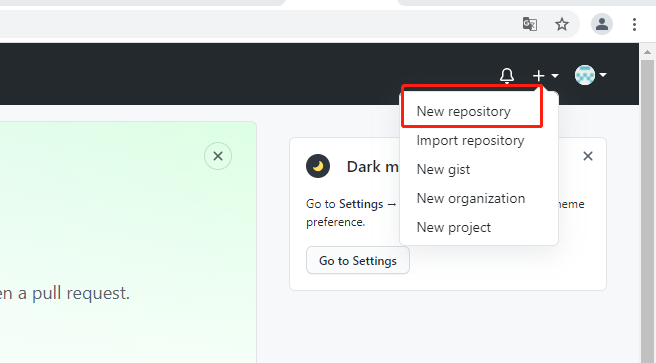The width and height of the screenshot is (656, 363).
Task: Click the vertical scrollbar track
Action: pos(647,211)
